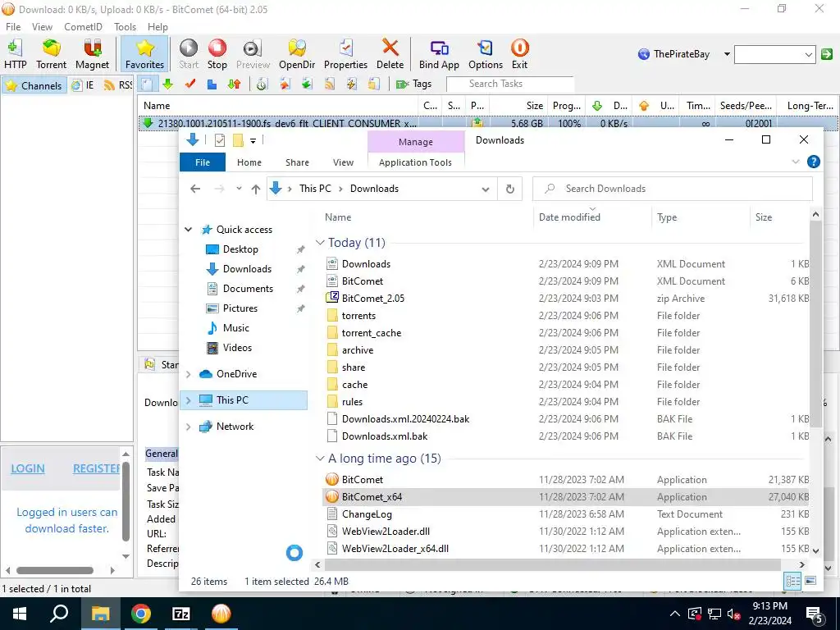This screenshot has width=840, height=630.
Task: Open BitComet File menu
Action: [13, 27]
